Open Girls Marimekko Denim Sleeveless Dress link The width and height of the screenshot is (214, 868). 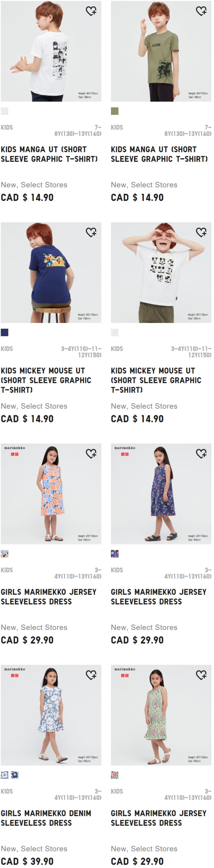46,818
